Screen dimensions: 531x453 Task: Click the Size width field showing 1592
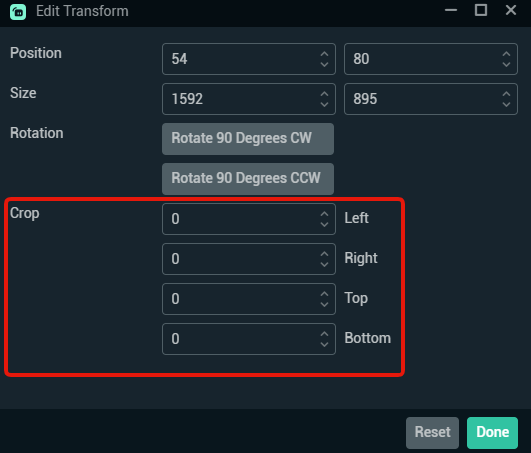click(x=249, y=99)
